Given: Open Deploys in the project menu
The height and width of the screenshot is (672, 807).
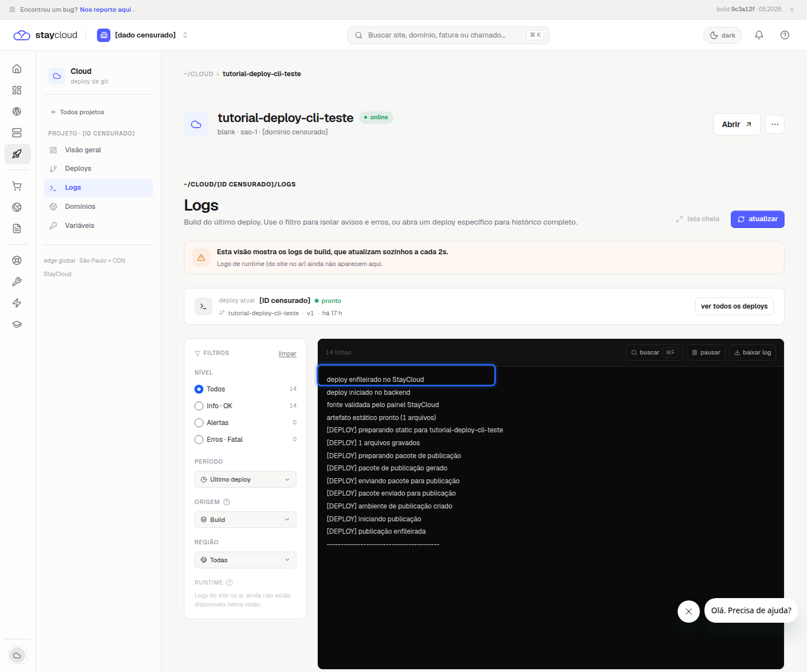Looking at the screenshot, I should (98, 169).
